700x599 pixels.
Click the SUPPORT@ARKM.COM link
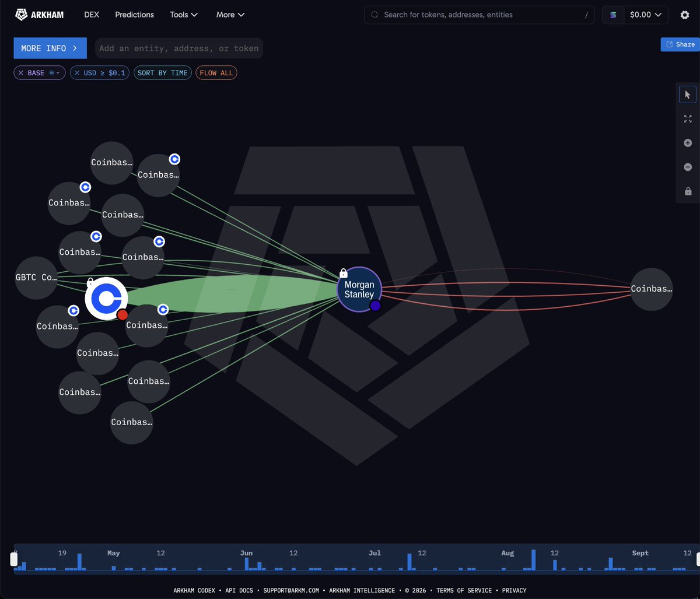click(291, 590)
